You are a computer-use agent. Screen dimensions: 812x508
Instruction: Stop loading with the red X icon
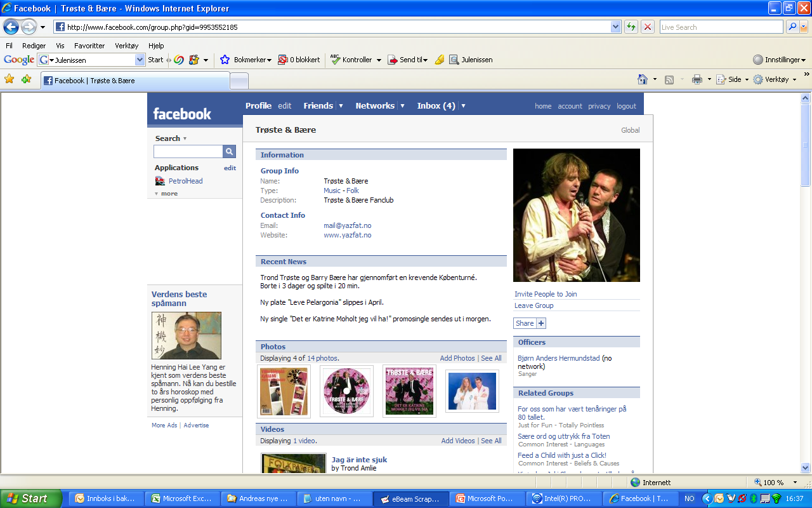(648, 27)
